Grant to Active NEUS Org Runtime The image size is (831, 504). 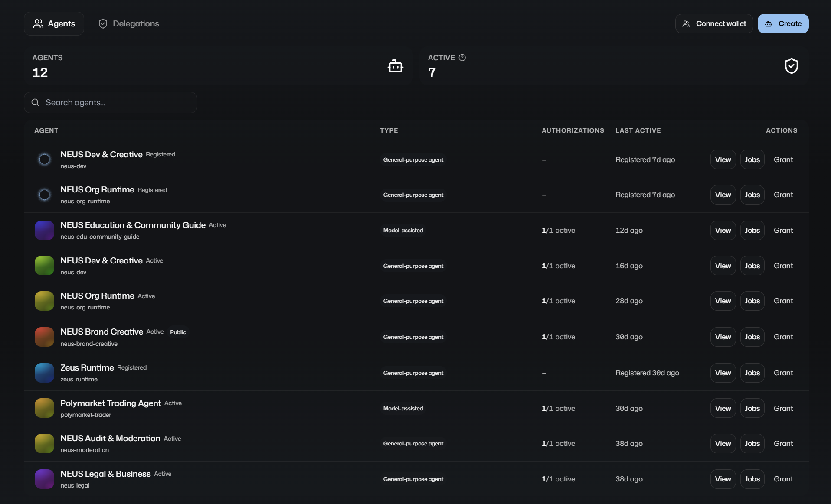click(x=783, y=301)
